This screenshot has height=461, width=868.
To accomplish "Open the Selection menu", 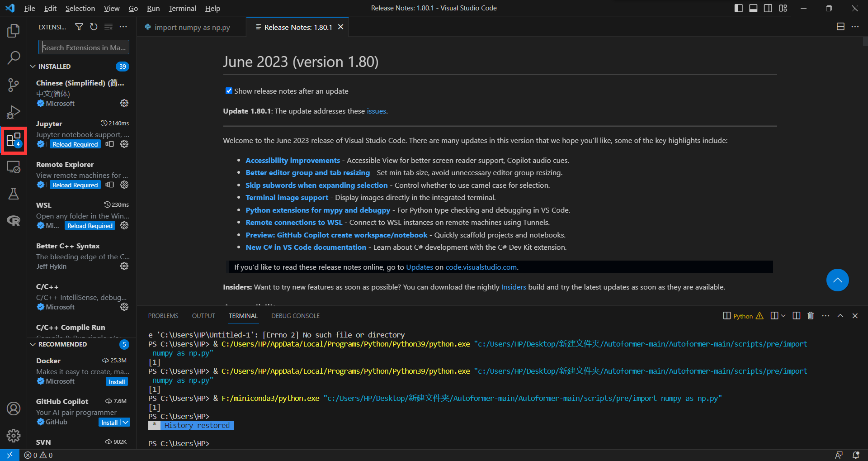I will coord(80,8).
